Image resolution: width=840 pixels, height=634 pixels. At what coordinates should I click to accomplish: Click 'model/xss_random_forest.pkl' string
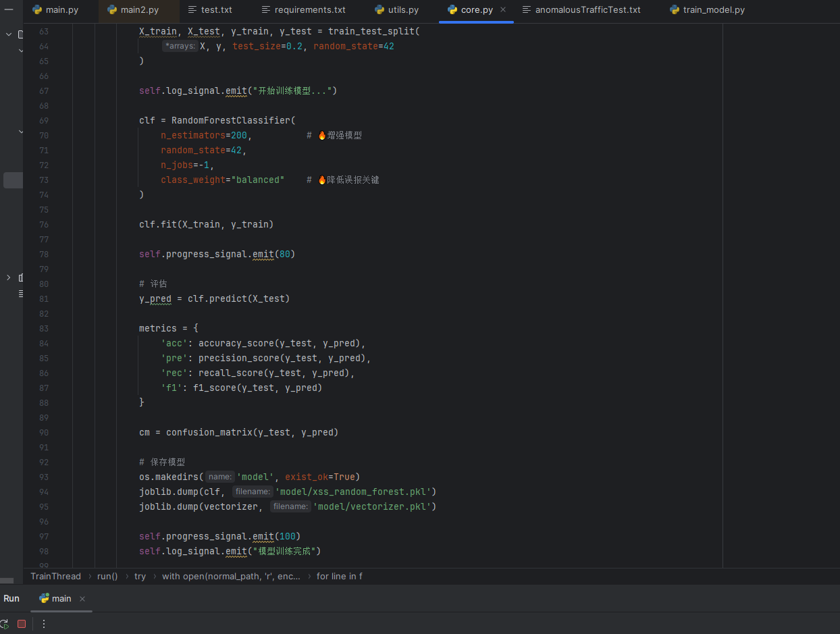click(353, 492)
